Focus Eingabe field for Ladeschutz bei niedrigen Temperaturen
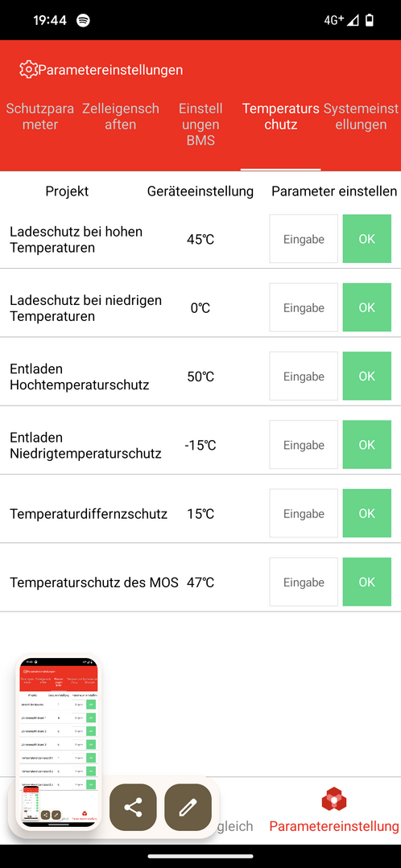The image size is (401, 868). click(304, 308)
